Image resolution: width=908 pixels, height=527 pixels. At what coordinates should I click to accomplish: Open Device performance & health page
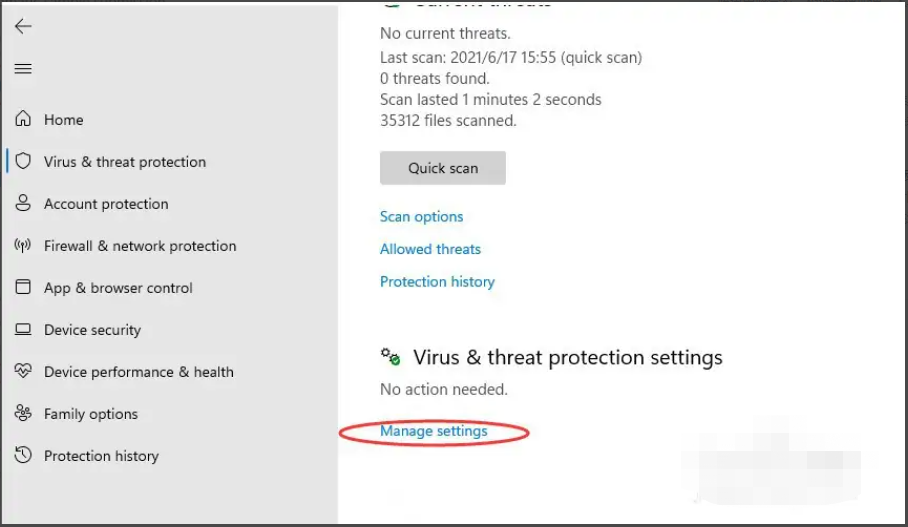point(138,372)
